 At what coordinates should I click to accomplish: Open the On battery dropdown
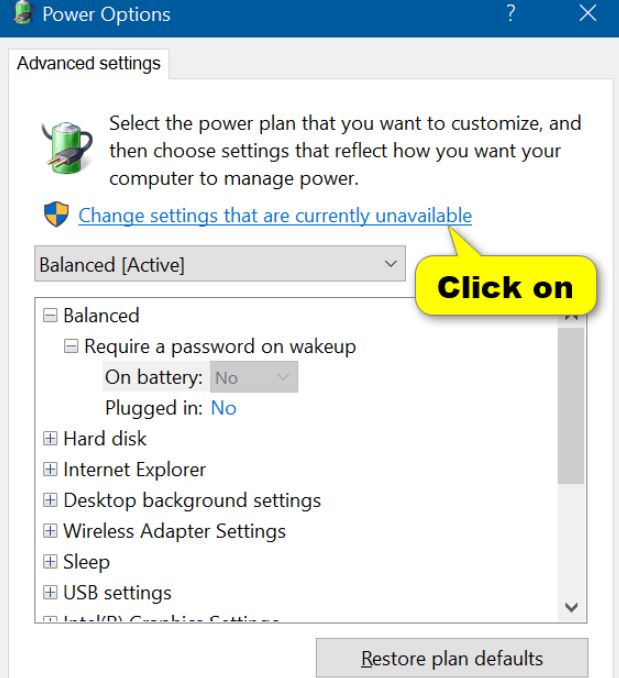254,377
